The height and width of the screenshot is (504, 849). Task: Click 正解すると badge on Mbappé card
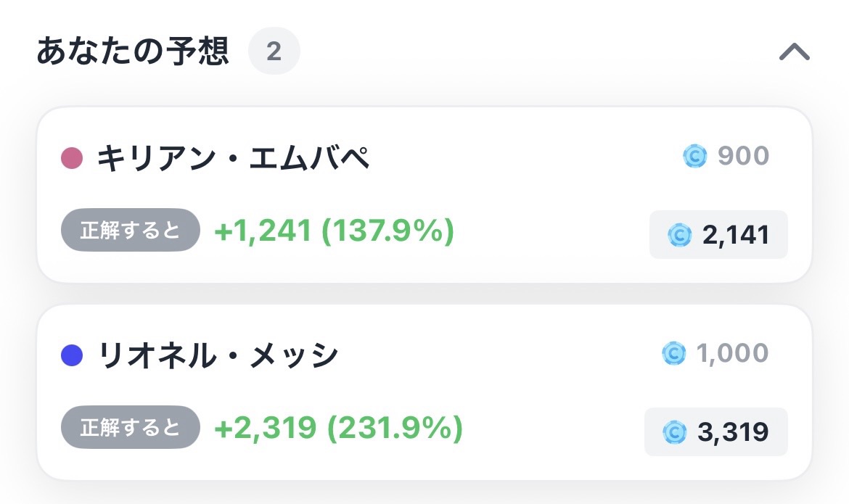click(131, 230)
